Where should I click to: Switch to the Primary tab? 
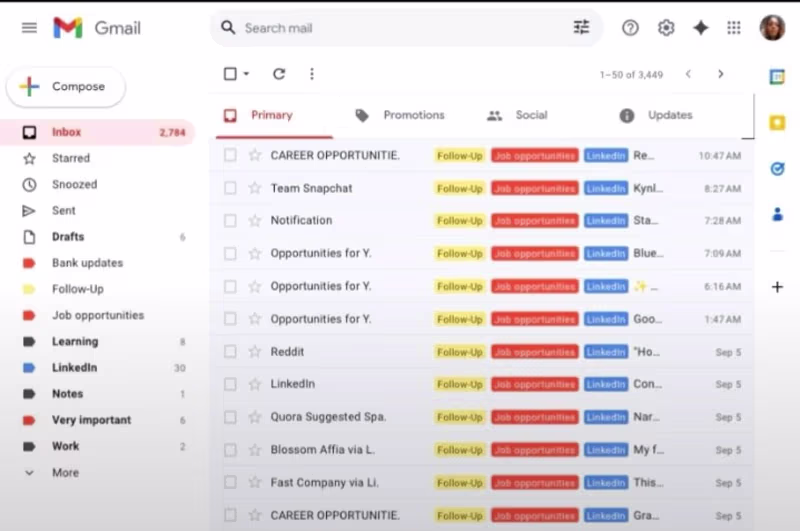point(274,115)
